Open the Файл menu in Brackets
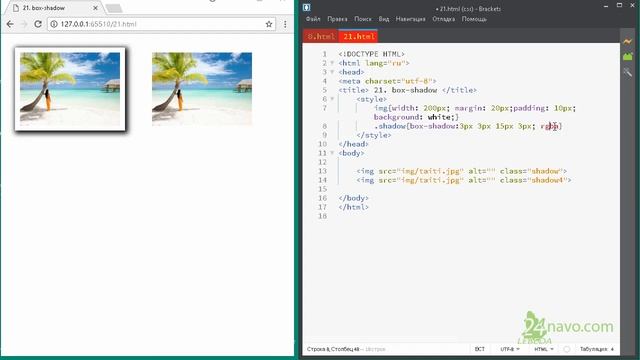This screenshot has height=360, width=640. (x=313, y=19)
